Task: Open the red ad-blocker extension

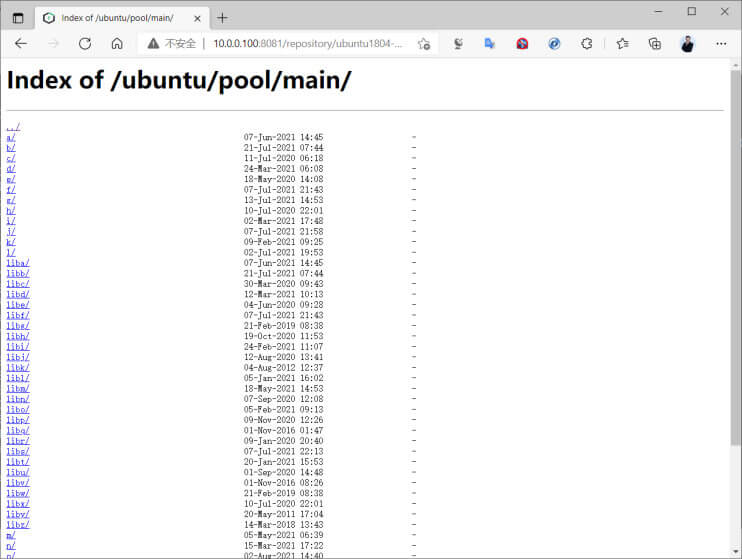Action: [x=522, y=44]
